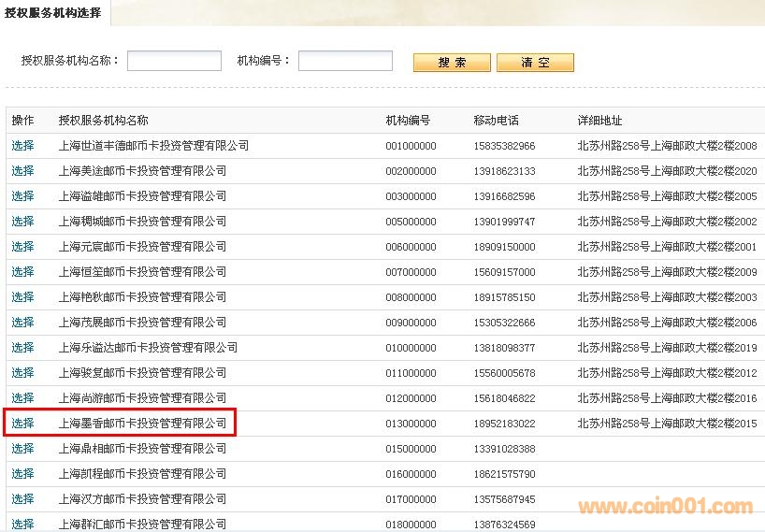Select 上海世道丰德邮币卡投资管理有限公司 via its 选择 link

(22, 146)
